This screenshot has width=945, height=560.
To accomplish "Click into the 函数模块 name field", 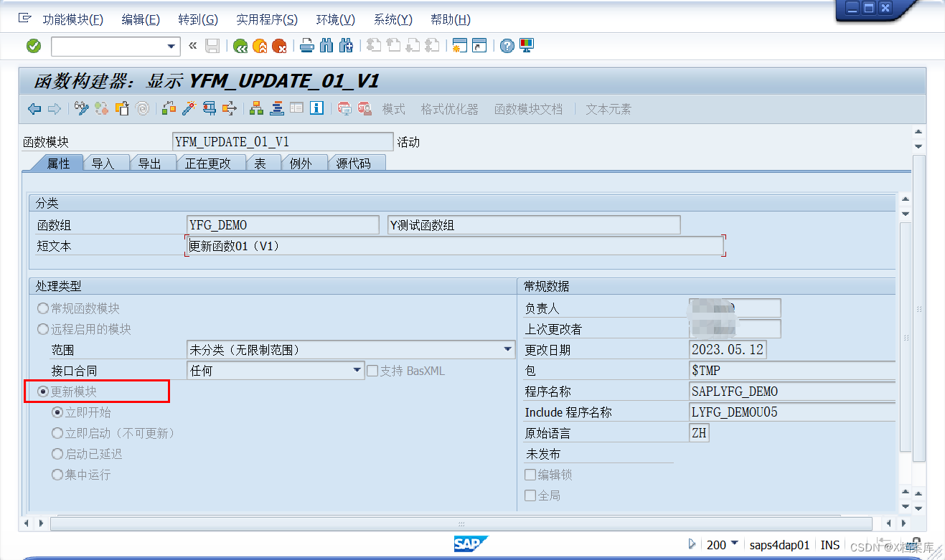I will [x=283, y=142].
